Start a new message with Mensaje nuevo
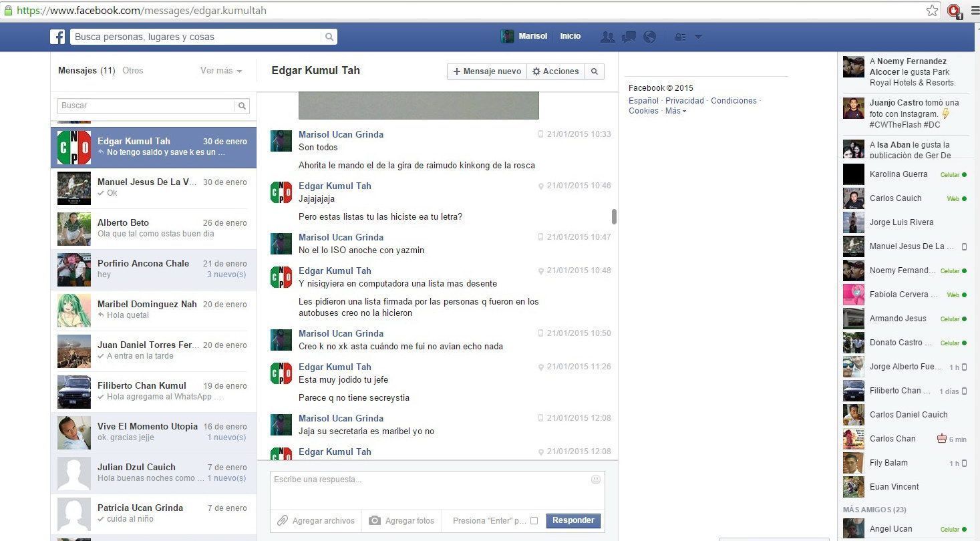Viewport: 980px width, 541px height. point(487,71)
